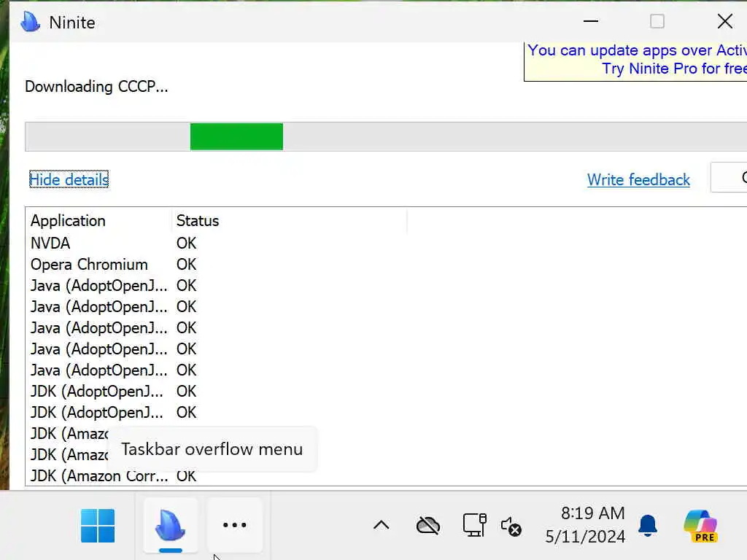Click the green download progress bar
The image size is (747, 560).
click(236, 136)
